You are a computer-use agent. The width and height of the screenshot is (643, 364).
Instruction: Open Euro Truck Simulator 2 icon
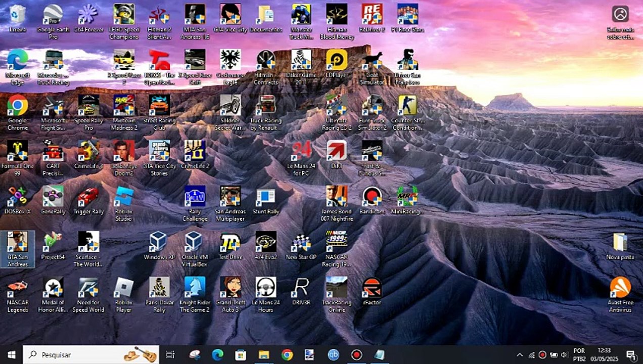tap(372, 113)
